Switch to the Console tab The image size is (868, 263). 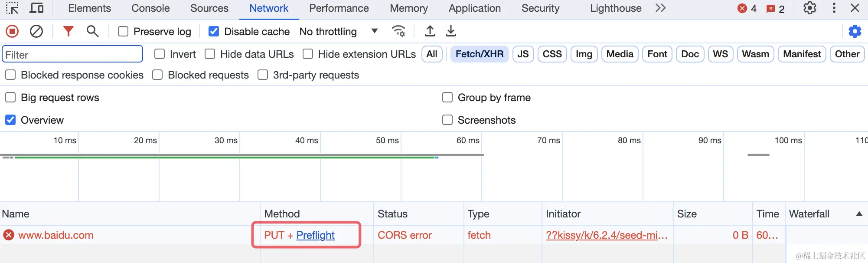pyautogui.click(x=150, y=8)
